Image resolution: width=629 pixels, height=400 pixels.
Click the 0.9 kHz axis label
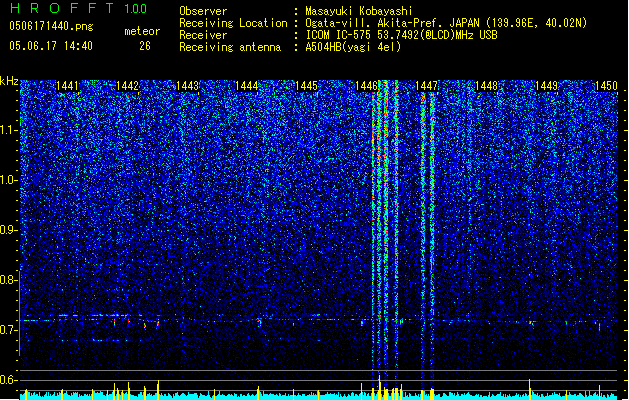[8, 230]
